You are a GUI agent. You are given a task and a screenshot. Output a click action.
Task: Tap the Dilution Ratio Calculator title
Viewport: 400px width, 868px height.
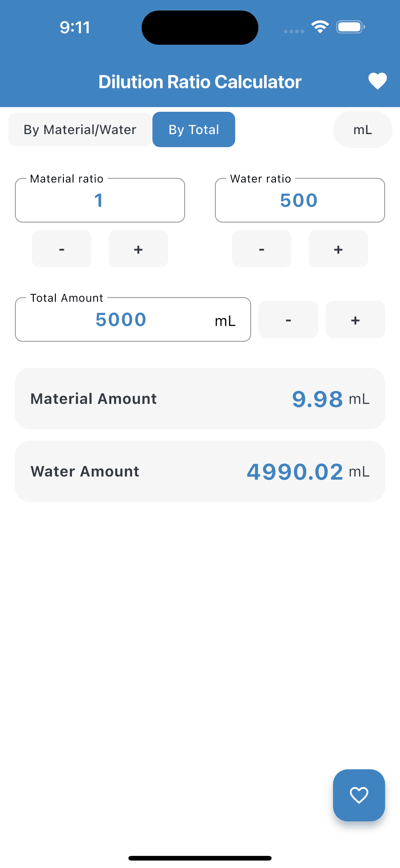tap(200, 82)
